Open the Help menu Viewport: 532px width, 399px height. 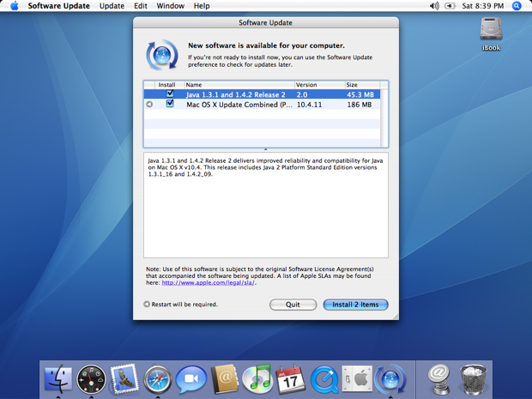tap(202, 6)
